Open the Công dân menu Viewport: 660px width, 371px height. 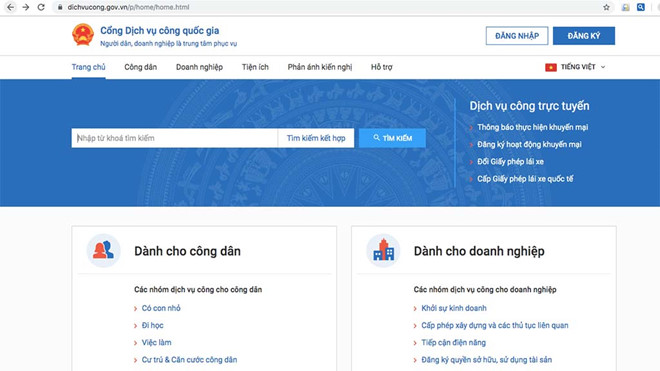click(x=141, y=67)
